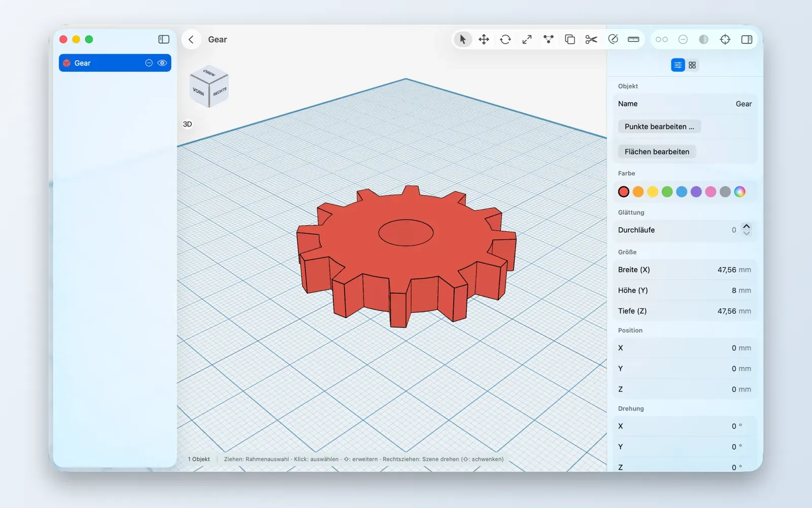Choose the gray color swatch
This screenshot has height=508, width=812.
tap(725, 192)
